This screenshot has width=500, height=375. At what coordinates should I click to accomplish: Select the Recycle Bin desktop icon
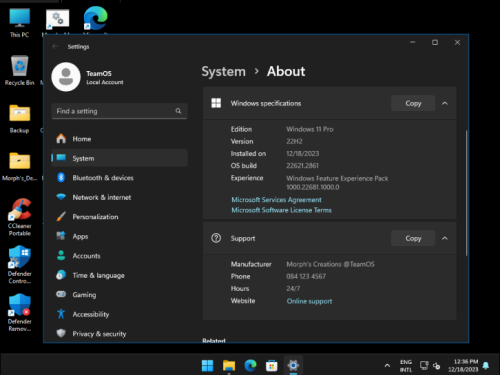click(19, 71)
